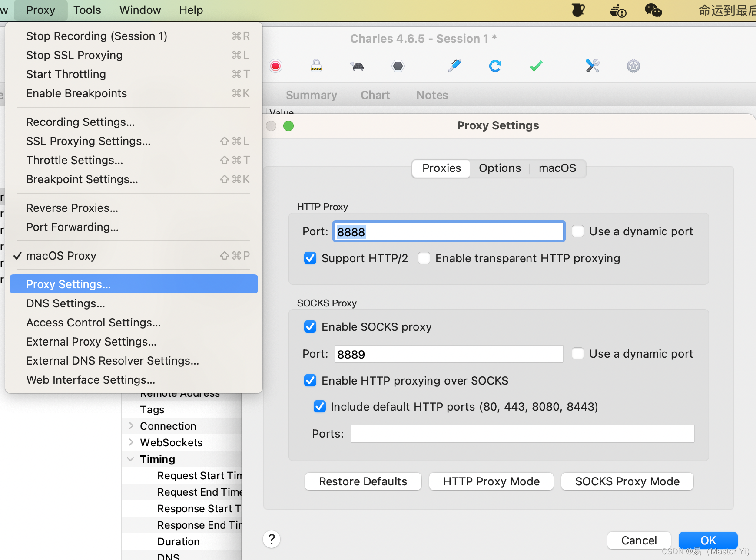This screenshot has height=560, width=756.
Task: Click Cancel in Proxy Settings
Action: click(x=639, y=540)
